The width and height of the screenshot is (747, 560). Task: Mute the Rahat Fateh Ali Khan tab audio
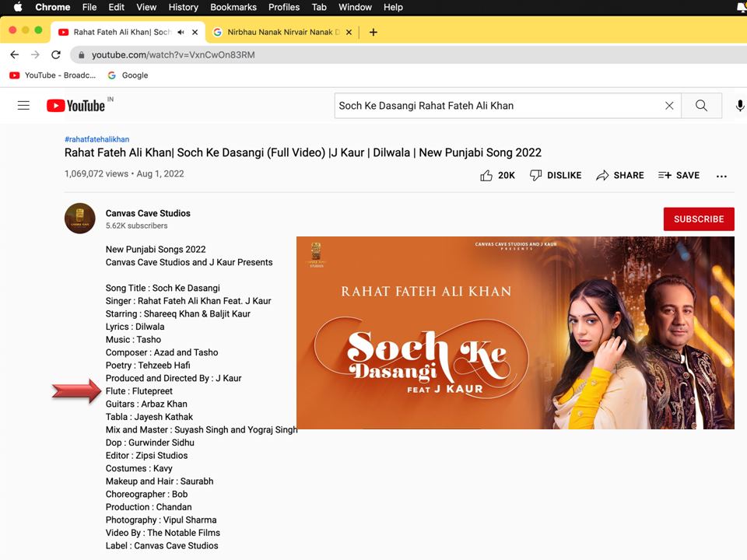point(181,32)
